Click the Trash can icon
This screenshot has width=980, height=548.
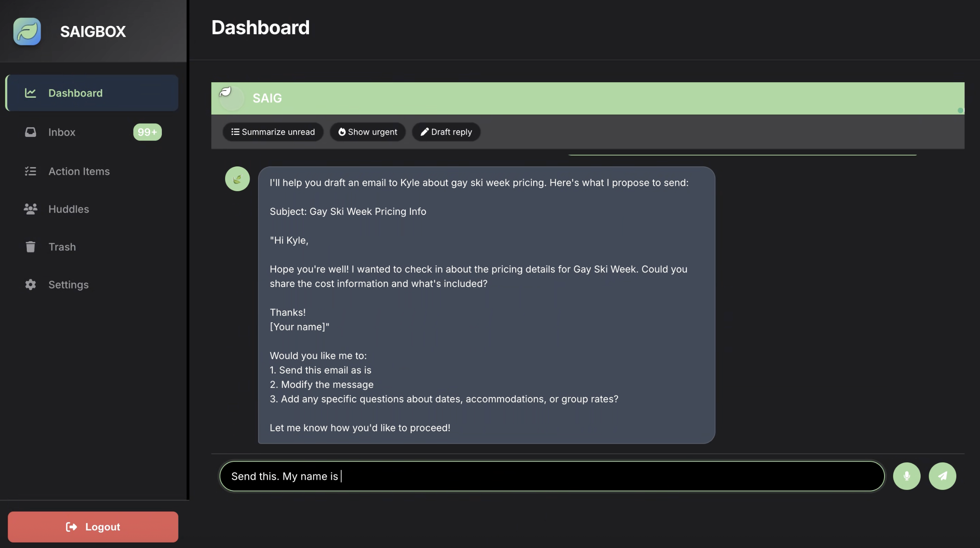(x=30, y=247)
